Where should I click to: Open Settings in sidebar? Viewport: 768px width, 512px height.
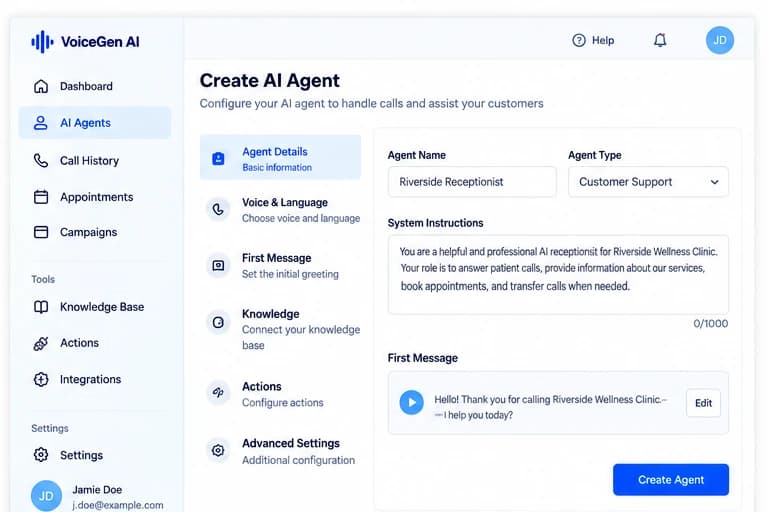(94, 455)
